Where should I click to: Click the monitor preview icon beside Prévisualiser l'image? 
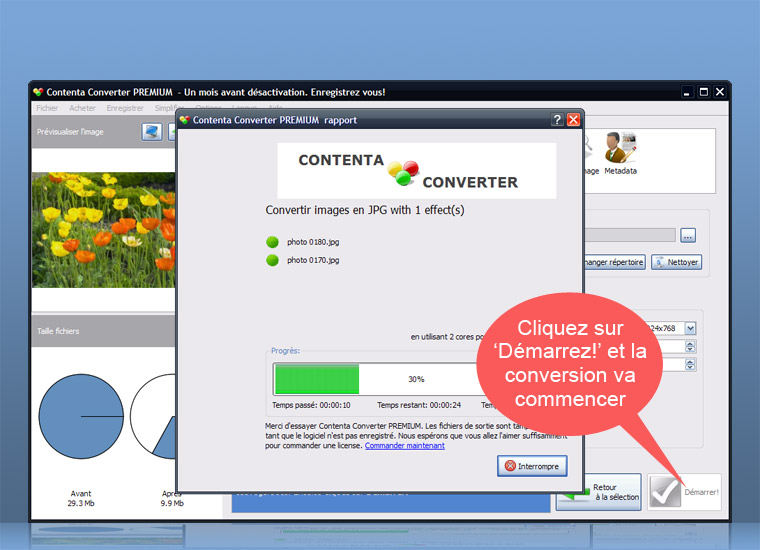152,131
